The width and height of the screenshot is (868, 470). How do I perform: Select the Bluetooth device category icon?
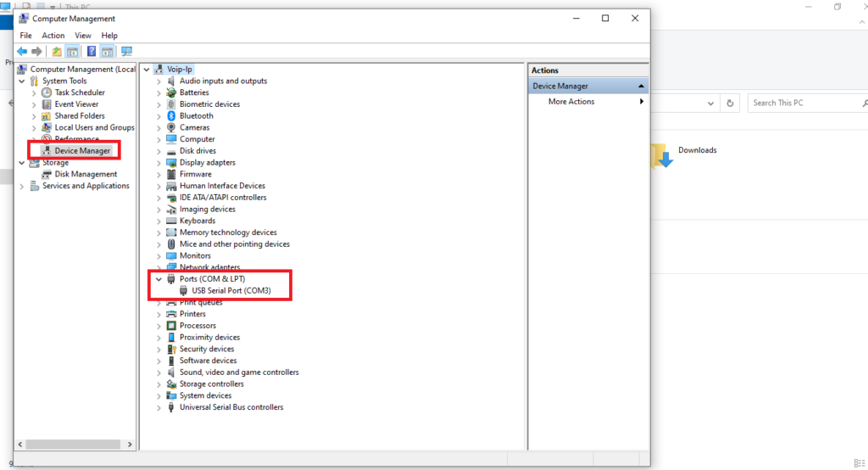(171, 116)
